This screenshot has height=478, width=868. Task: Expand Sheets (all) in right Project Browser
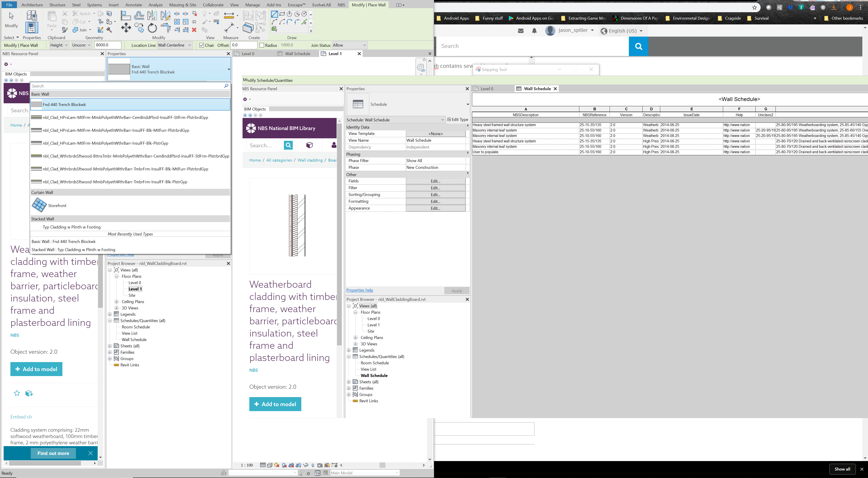pos(349,382)
